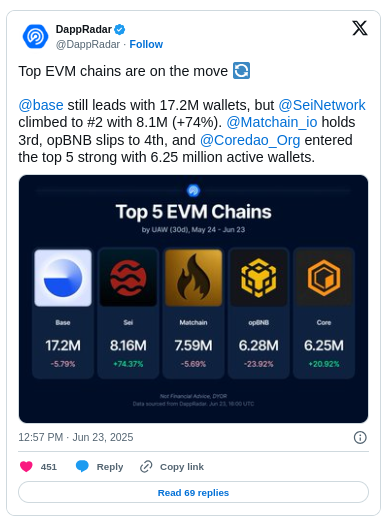Click Read 69 replies button
392x524 pixels.
193,493
